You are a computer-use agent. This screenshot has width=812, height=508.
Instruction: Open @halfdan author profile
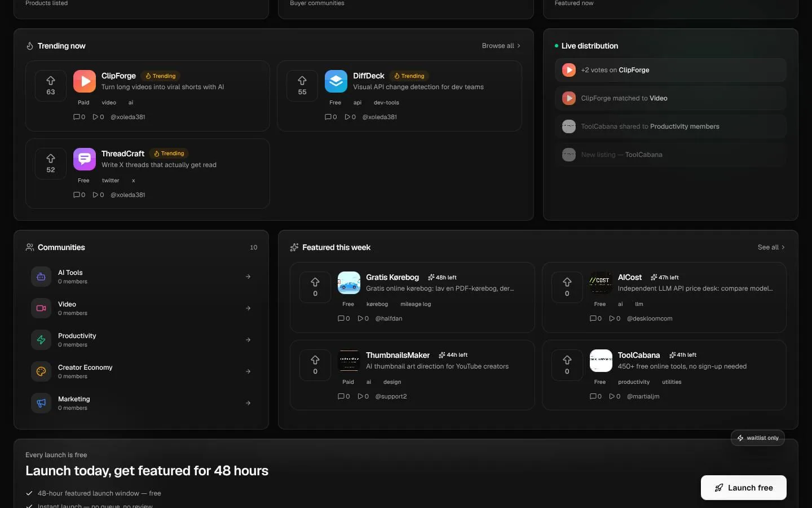click(389, 318)
